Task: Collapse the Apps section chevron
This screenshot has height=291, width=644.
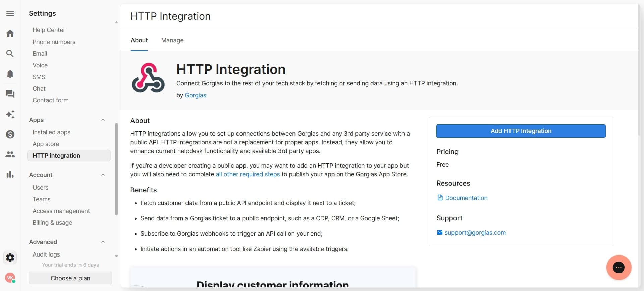Action: coord(103,120)
